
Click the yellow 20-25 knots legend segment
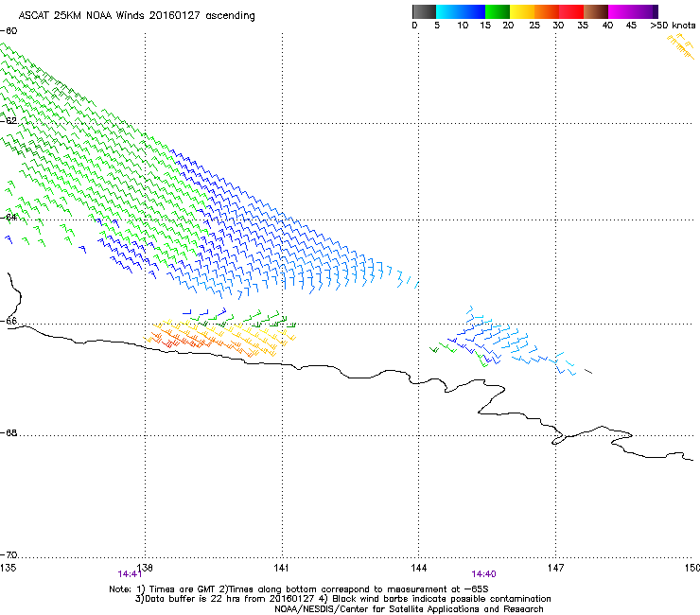[x=522, y=11]
